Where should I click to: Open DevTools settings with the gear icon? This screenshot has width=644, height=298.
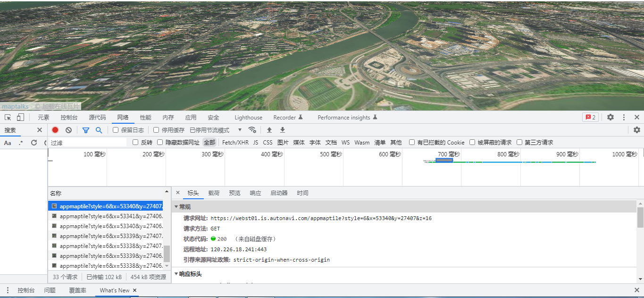610,117
